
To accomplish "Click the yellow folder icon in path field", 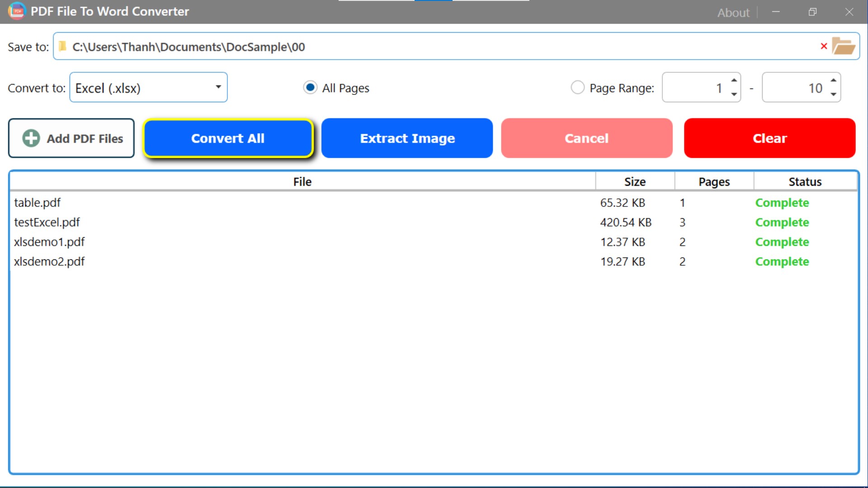I will (x=63, y=46).
